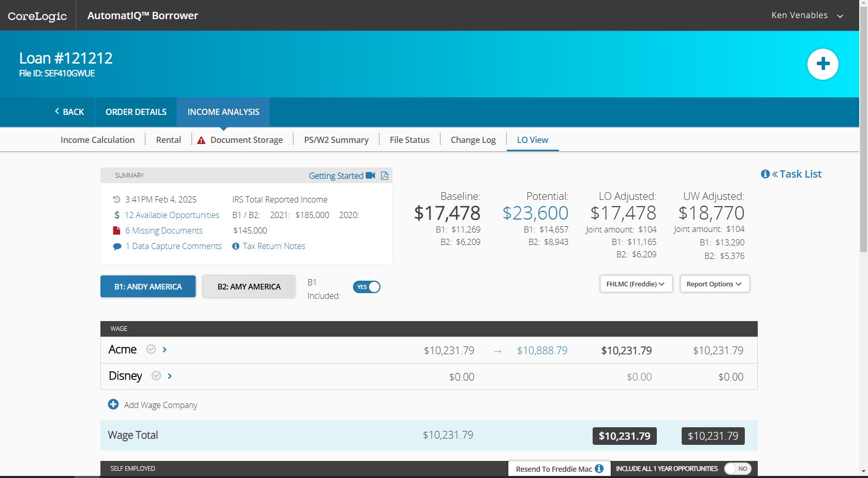The width and height of the screenshot is (868, 478).
Task: Click the Add Wage Company plus icon
Action: point(113,404)
